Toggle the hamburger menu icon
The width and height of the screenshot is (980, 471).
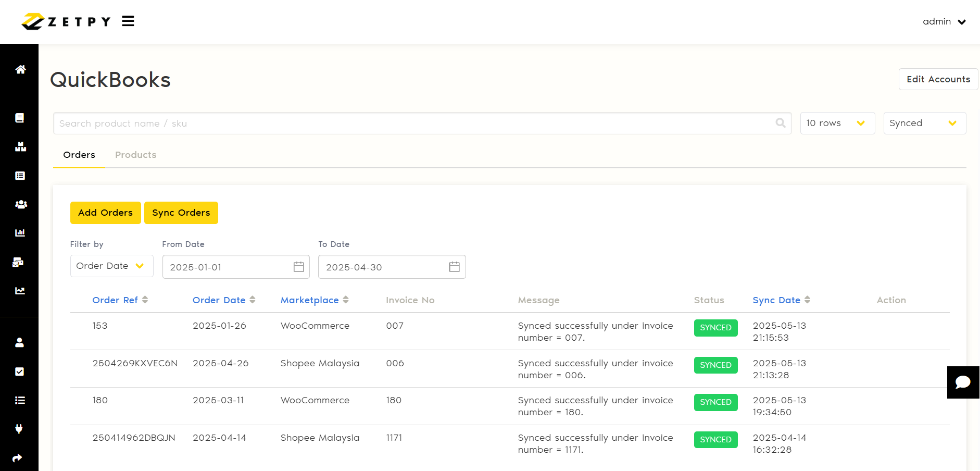coord(128,21)
